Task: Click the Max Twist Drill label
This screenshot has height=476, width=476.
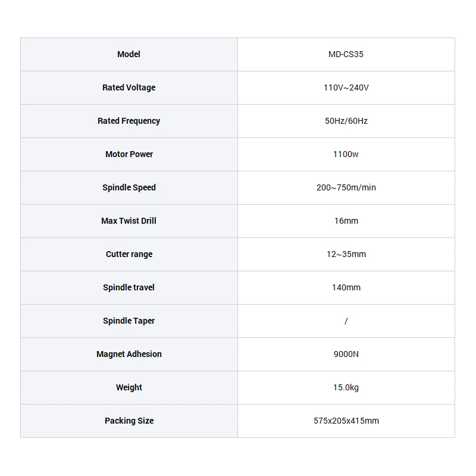Action: point(129,221)
